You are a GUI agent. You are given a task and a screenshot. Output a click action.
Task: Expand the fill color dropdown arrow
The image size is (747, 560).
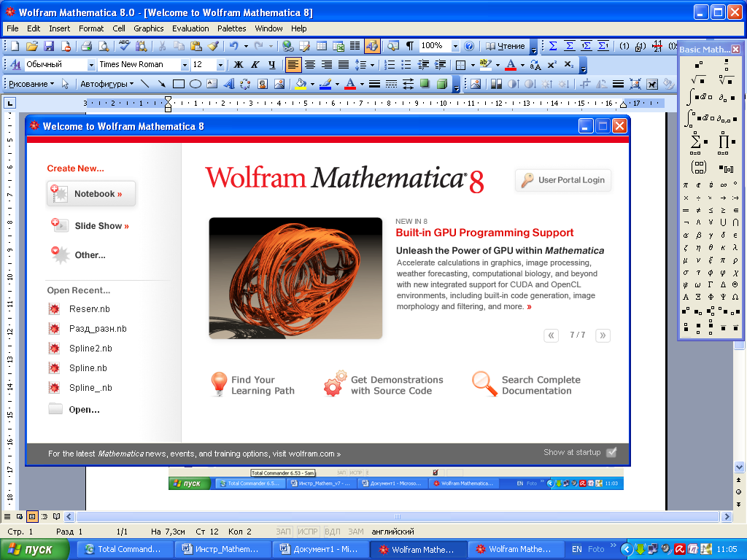coord(312,85)
